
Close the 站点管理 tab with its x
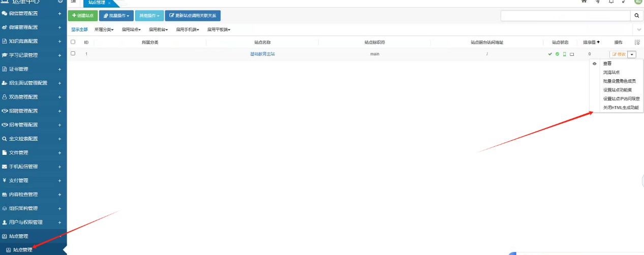109,3
